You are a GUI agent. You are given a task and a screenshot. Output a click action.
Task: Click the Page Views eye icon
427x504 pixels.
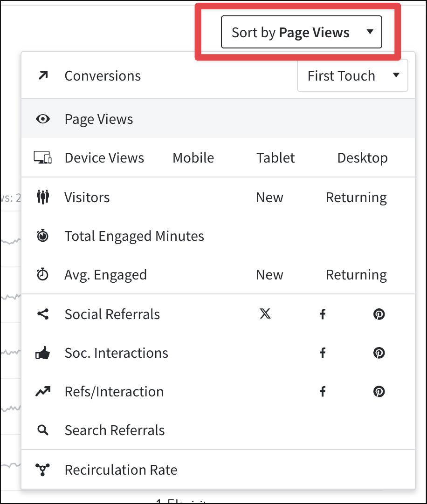(43, 119)
